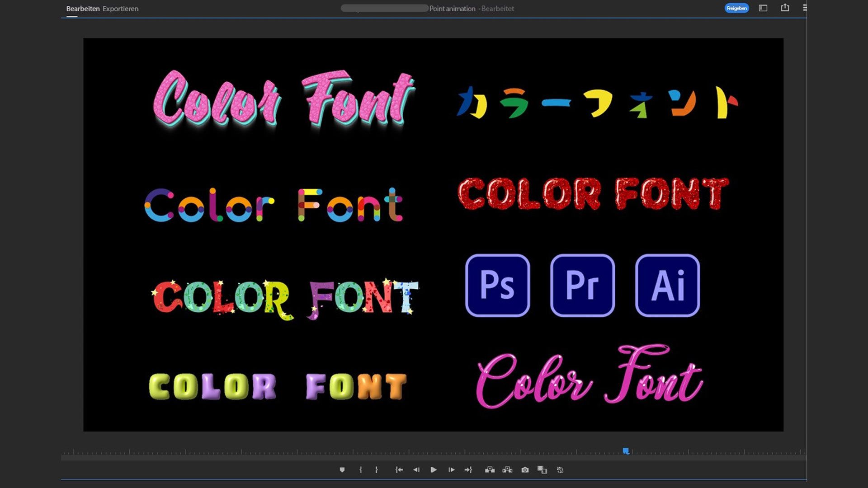Step back one frame

(x=416, y=470)
